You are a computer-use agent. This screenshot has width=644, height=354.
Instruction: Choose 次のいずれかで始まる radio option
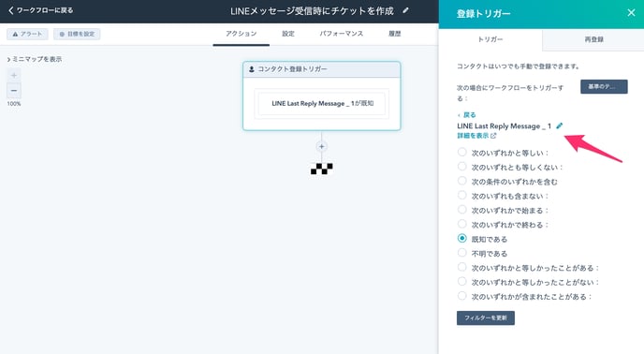[462, 210]
